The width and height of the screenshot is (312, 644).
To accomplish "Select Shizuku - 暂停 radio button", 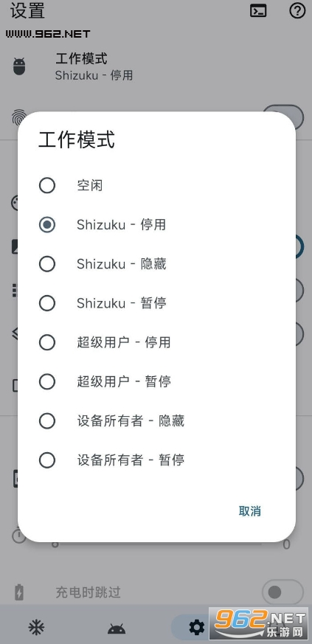I will (156, 303).
